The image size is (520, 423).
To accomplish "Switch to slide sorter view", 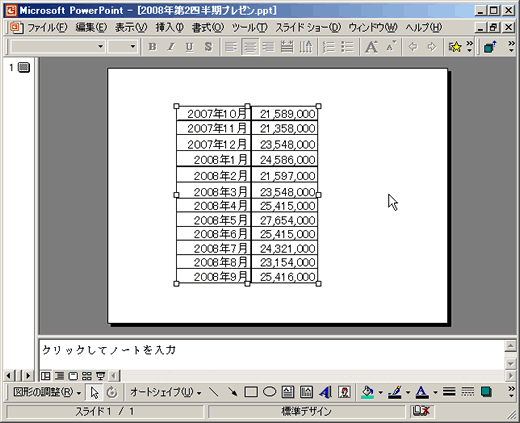I will coord(87,376).
